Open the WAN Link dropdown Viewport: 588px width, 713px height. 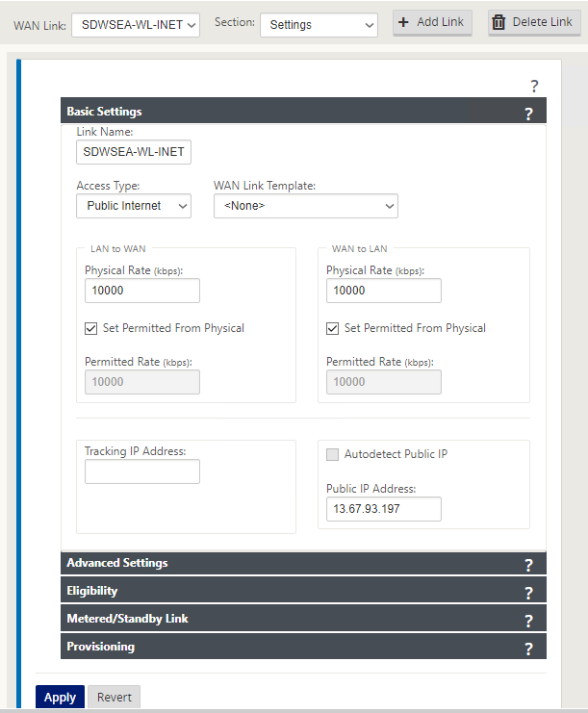[x=136, y=25]
